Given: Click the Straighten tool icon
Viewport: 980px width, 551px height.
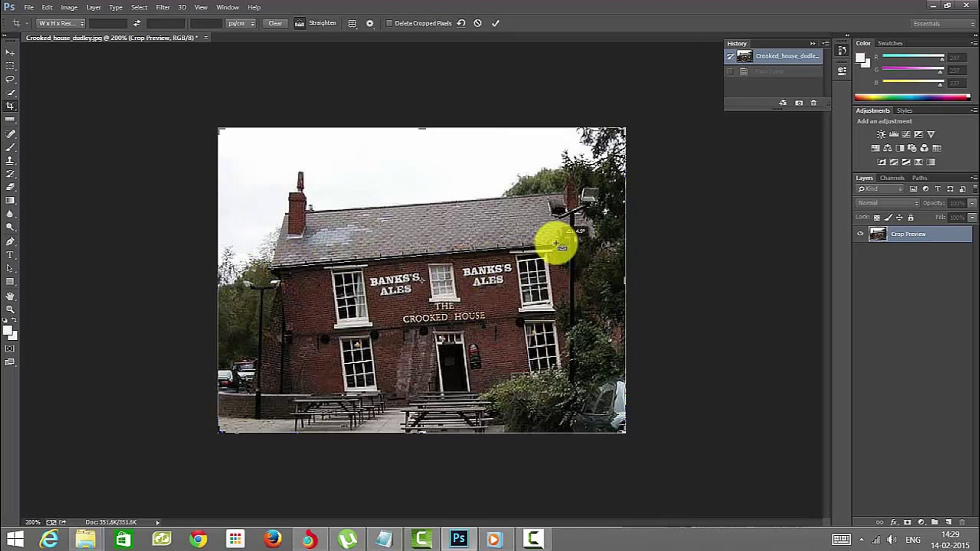Looking at the screenshot, I should coord(300,23).
